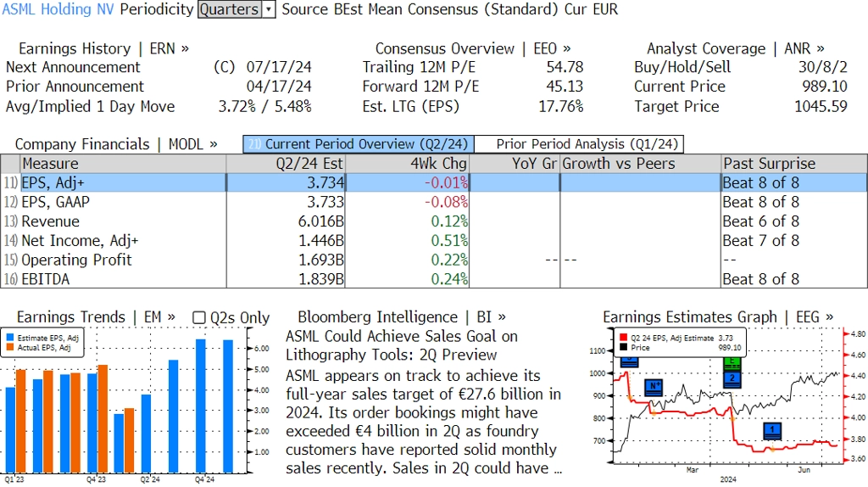Select Current Period Overview (Q2/24) tab
Screen dimensions: 868x487
point(359,144)
